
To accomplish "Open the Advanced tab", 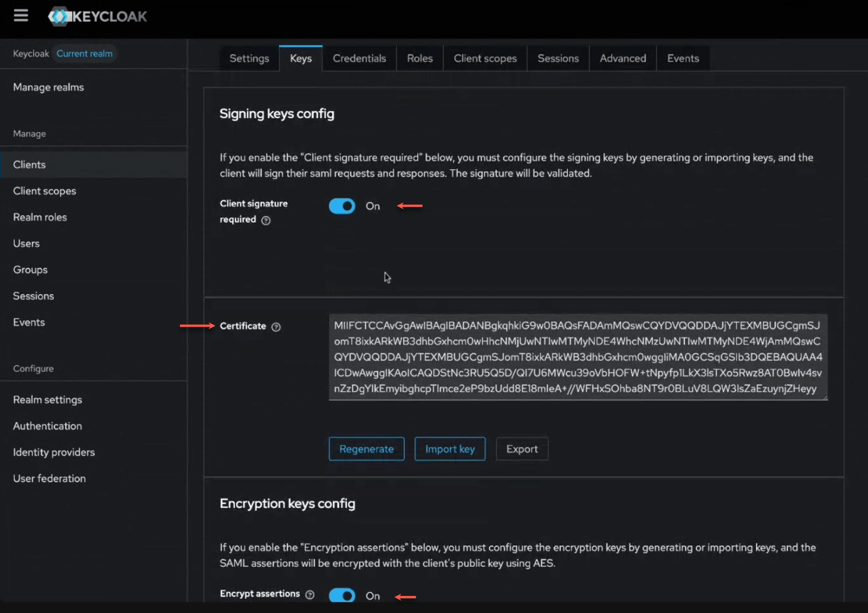I will [x=622, y=58].
